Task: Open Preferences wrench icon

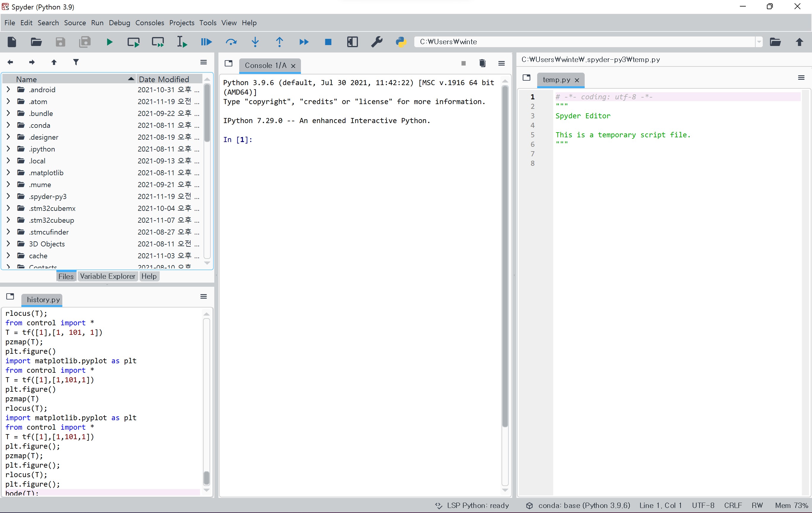Action: [377, 42]
